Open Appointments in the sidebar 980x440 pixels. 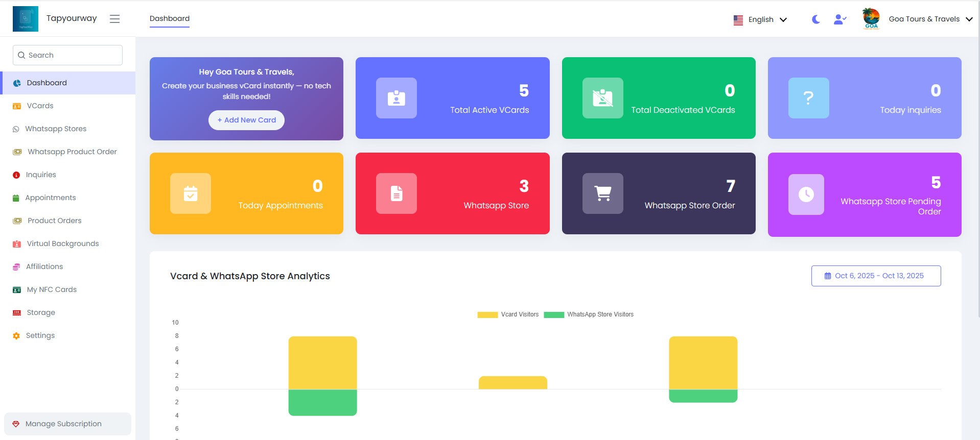(67, 198)
